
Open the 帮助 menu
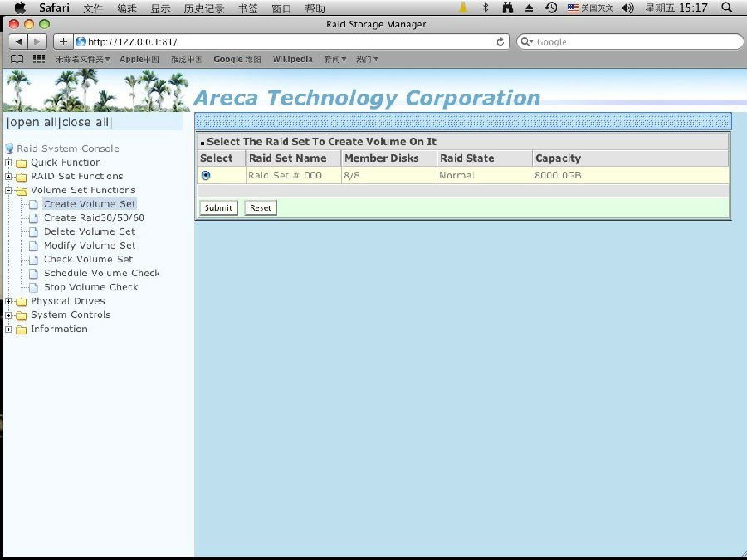point(315,8)
